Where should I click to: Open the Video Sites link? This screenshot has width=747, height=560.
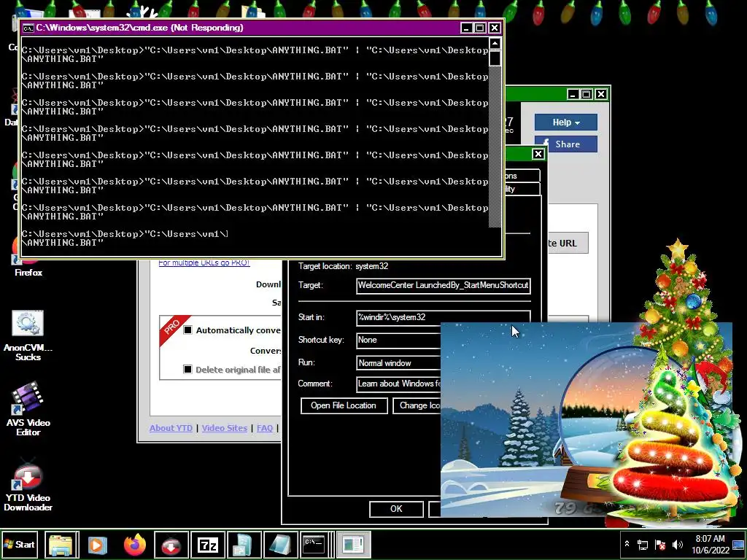[x=225, y=428]
